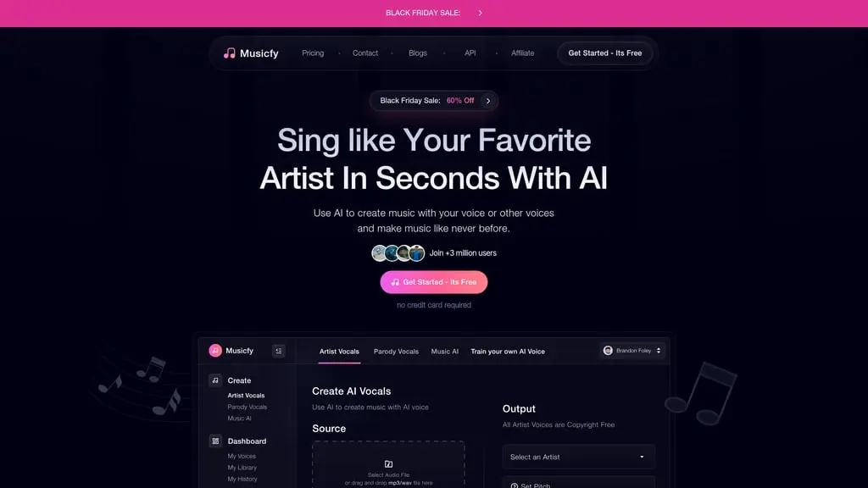This screenshot has height=488, width=868.
Task: Open the Pricing link in navbar
Action: [x=313, y=53]
